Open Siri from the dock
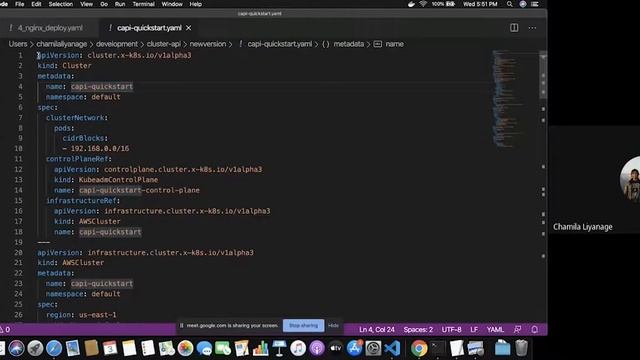The image size is (640, 360). [16, 348]
